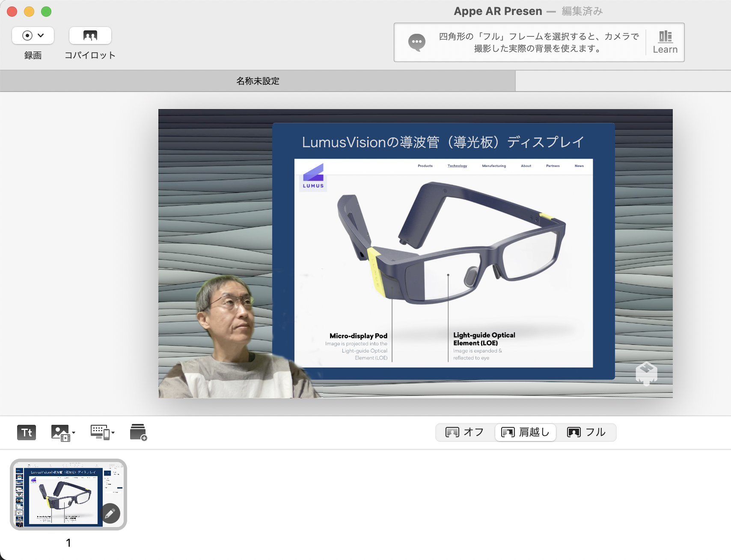Edit the slide using the pencil icon
Image resolution: width=731 pixels, height=560 pixels.
tap(111, 513)
